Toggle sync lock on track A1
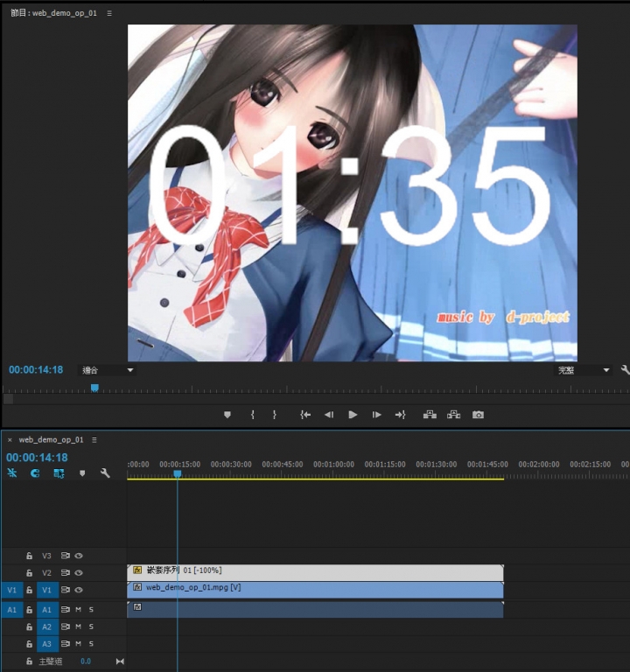 click(x=65, y=609)
